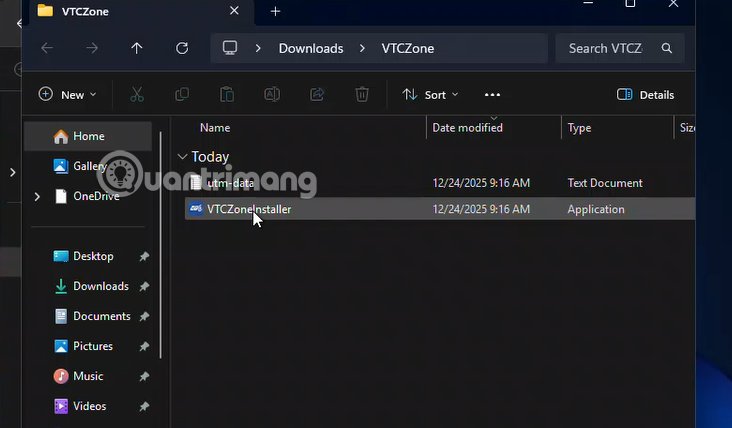
Task: Open Home in the navigation pane
Action: click(x=88, y=136)
